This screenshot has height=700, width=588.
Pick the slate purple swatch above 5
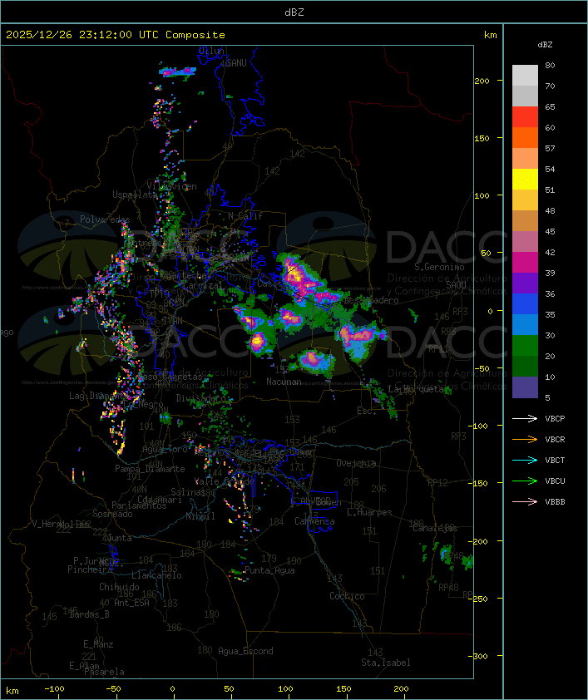point(525,387)
